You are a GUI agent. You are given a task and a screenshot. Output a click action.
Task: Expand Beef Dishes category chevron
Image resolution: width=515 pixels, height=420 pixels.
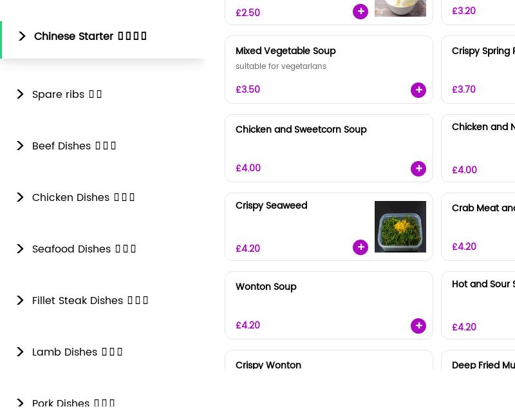point(20,146)
